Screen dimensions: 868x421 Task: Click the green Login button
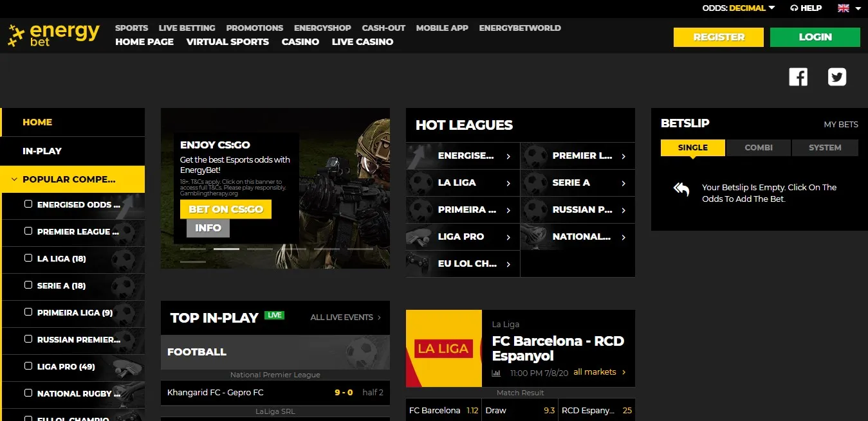(815, 37)
